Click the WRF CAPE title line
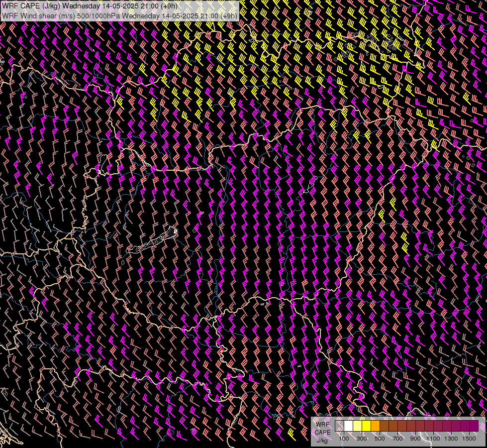This screenshot has height=448, width=487. 90,6
